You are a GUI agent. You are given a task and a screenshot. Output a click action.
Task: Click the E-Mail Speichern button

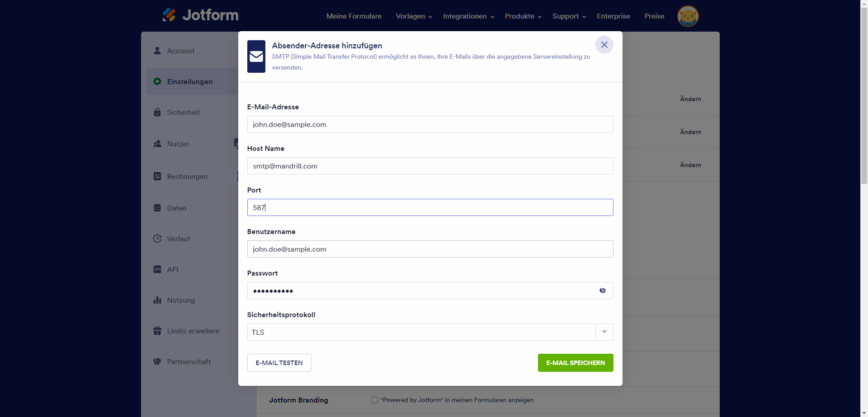click(x=575, y=363)
